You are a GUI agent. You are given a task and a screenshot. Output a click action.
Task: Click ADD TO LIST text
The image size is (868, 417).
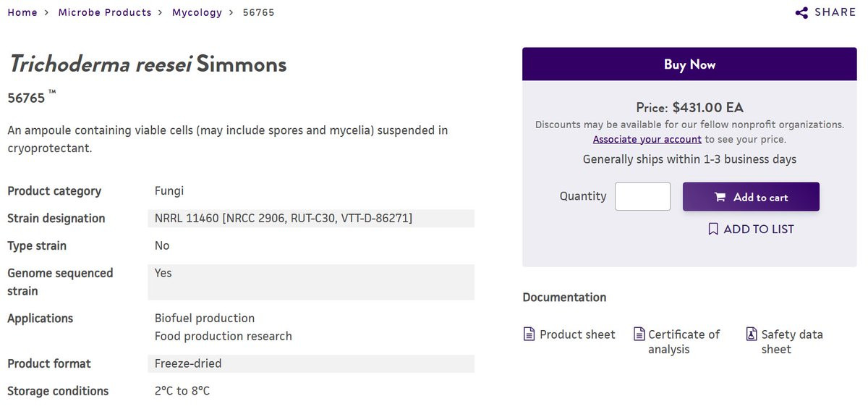click(759, 229)
